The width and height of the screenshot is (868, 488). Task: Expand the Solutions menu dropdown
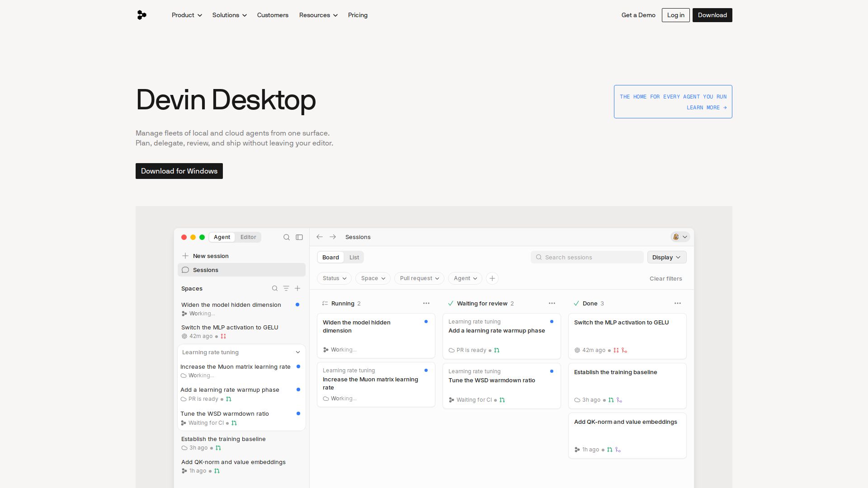[x=230, y=15]
